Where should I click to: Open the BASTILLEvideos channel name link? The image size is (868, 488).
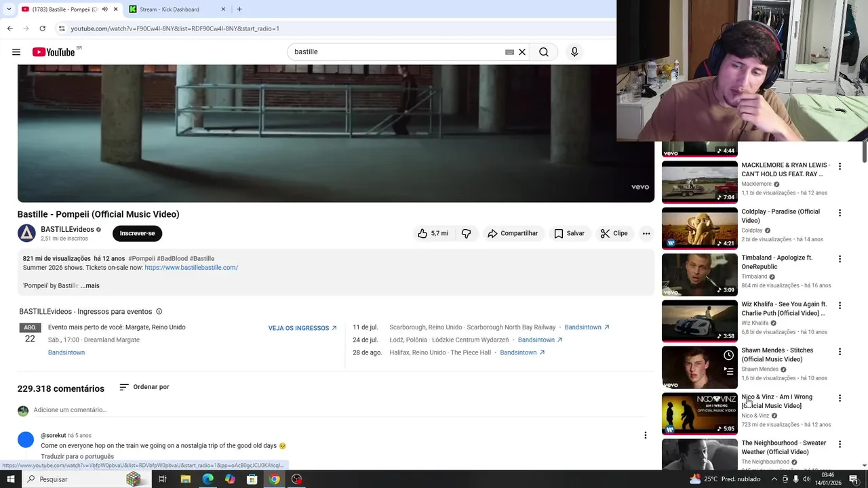click(x=67, y=229)
